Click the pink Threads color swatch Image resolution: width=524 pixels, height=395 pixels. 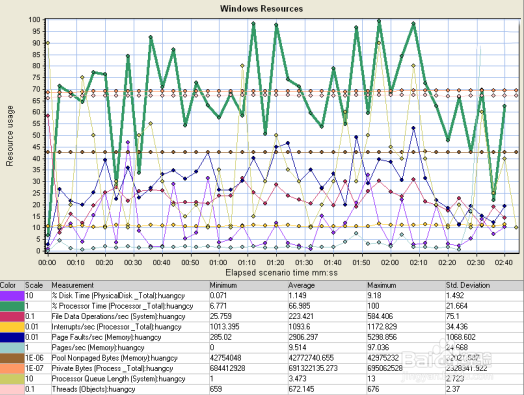point(12,389)
